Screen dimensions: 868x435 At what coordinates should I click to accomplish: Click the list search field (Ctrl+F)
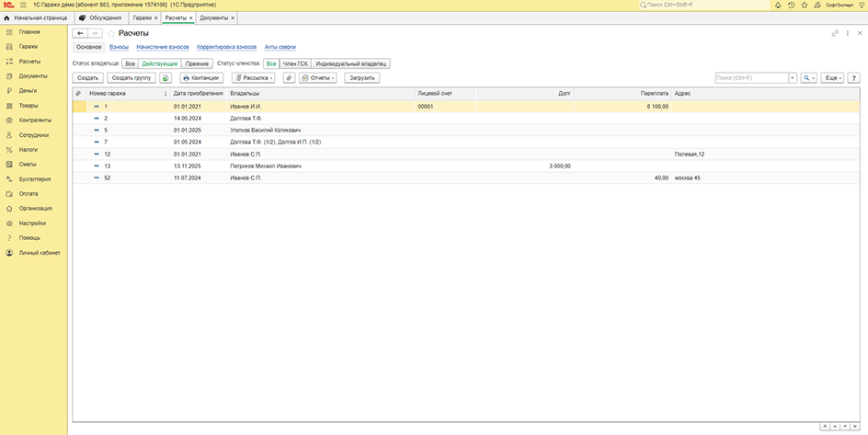point(753,78)
